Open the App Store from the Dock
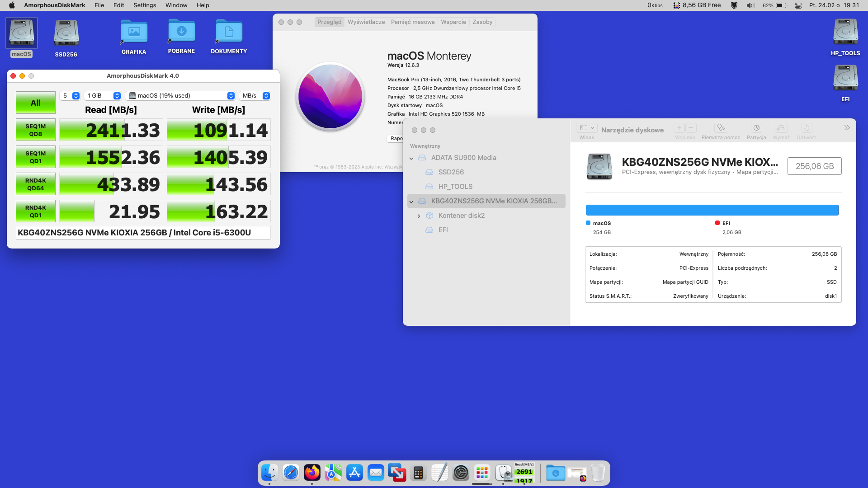Image resolution: width=868 pixels, height=488 pixels. coord(354,473)
